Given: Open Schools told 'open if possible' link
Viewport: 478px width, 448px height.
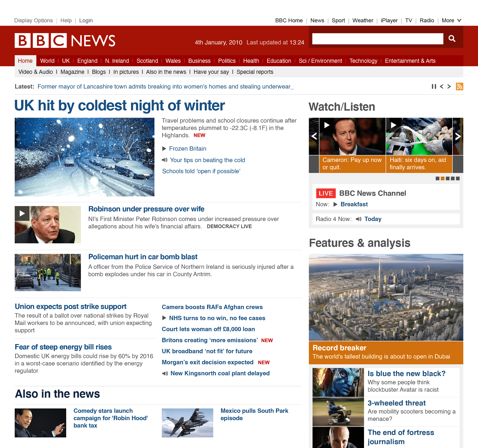Looking at the screenshot, I should click(201, 171).
